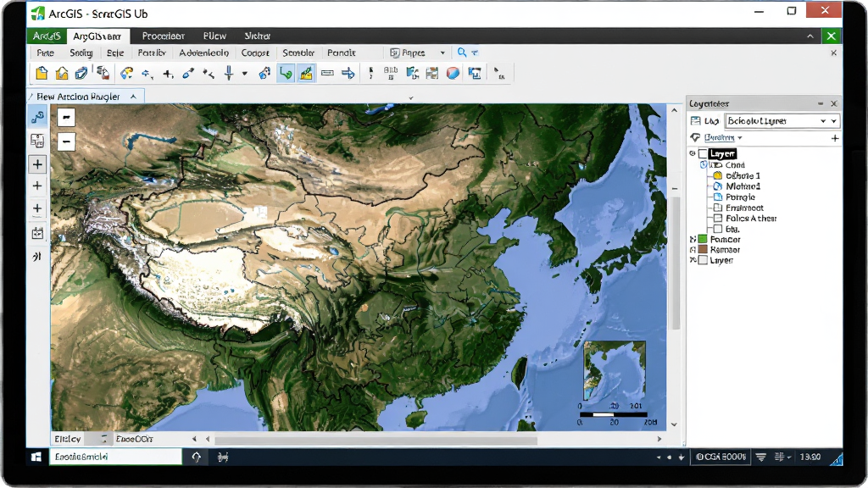This screenshot has width=868, height=488.
Task: Click the layout page icon in left sidebar
Action: point(37,141)
